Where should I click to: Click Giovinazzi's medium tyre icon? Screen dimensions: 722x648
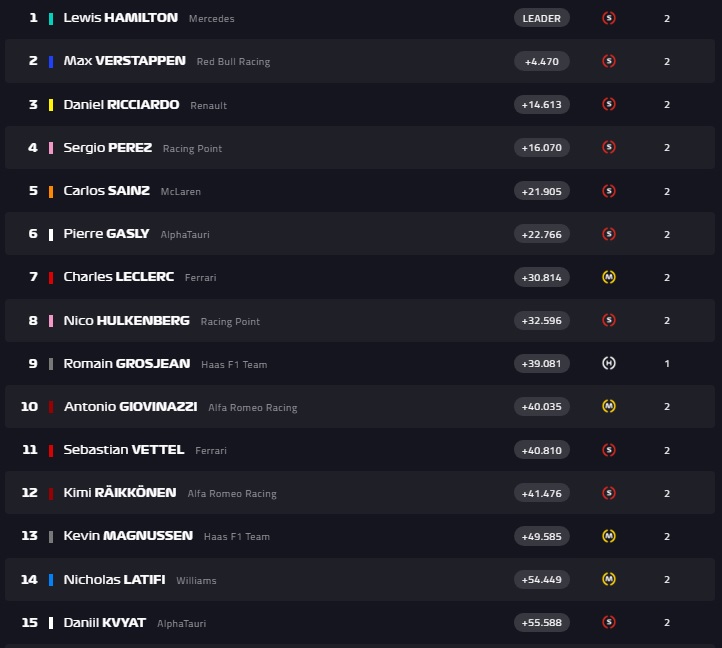[x=608, y=406]
